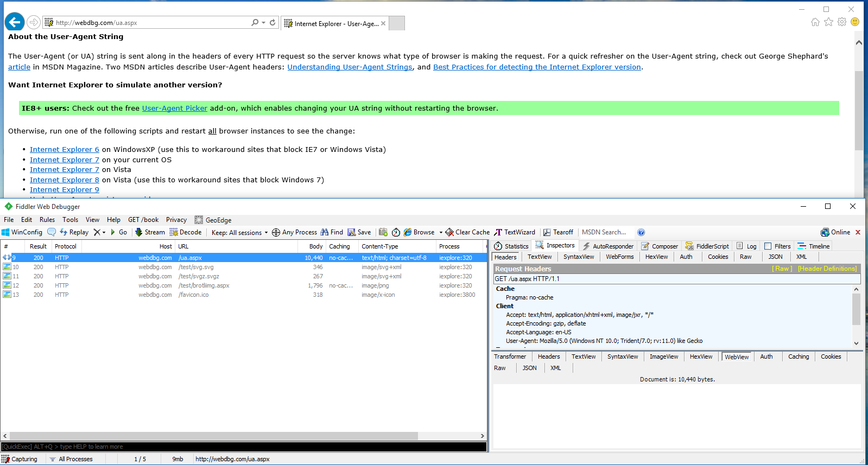The width and height of the screenshot is (868, 465).
Task: Click the Remove sessions X icon
Action: pos(97,232)
